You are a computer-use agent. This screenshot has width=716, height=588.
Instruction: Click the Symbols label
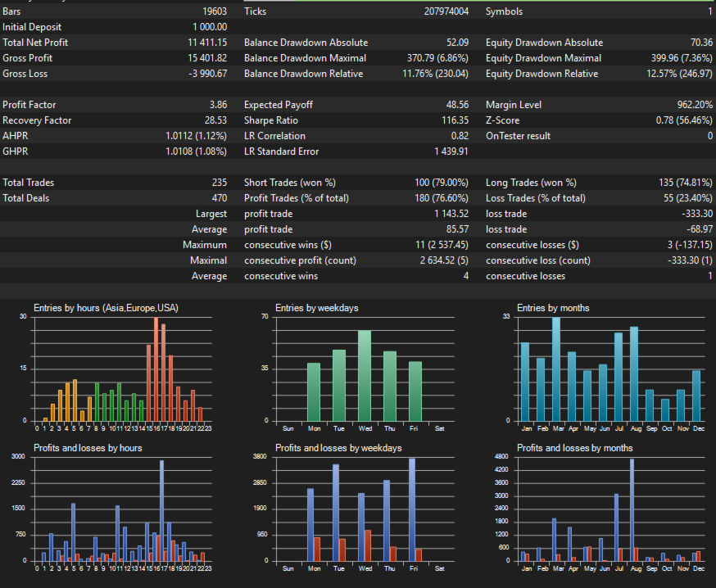point(504,11)
